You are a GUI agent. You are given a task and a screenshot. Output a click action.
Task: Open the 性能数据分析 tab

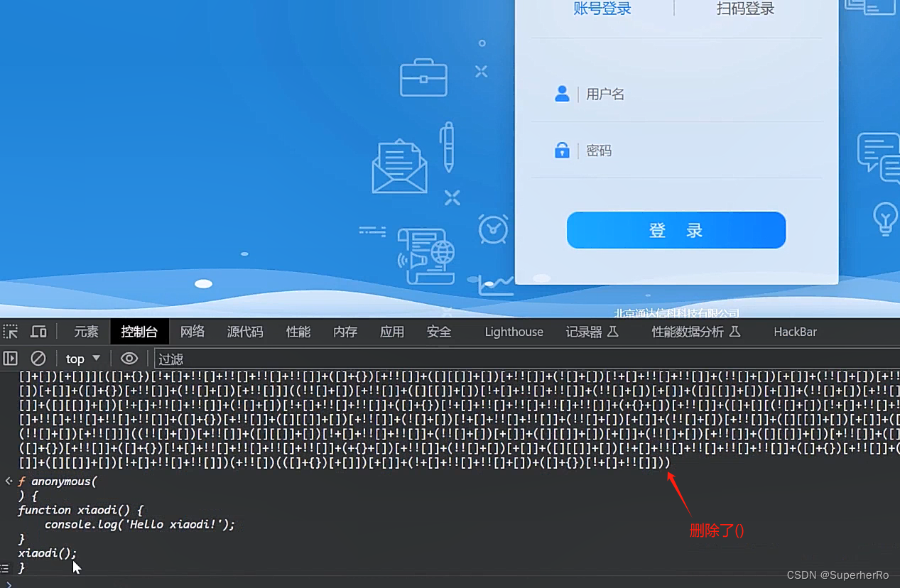click(696, 332)
